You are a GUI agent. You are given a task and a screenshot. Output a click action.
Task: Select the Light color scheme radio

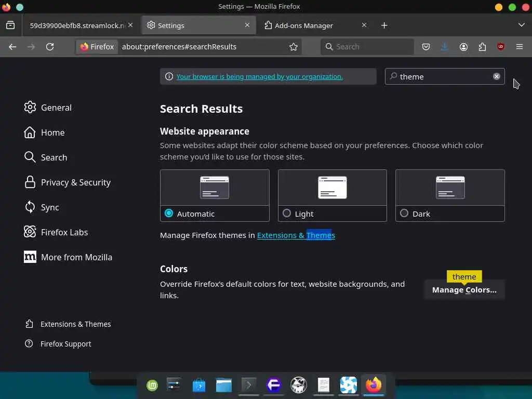pyautogui.click(x=287, y=213)
